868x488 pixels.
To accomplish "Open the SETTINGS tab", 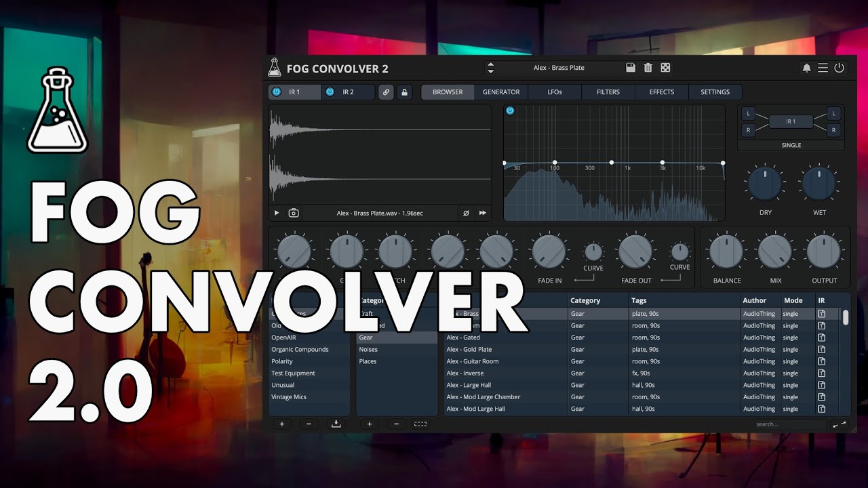I will [x=715, y=92].
